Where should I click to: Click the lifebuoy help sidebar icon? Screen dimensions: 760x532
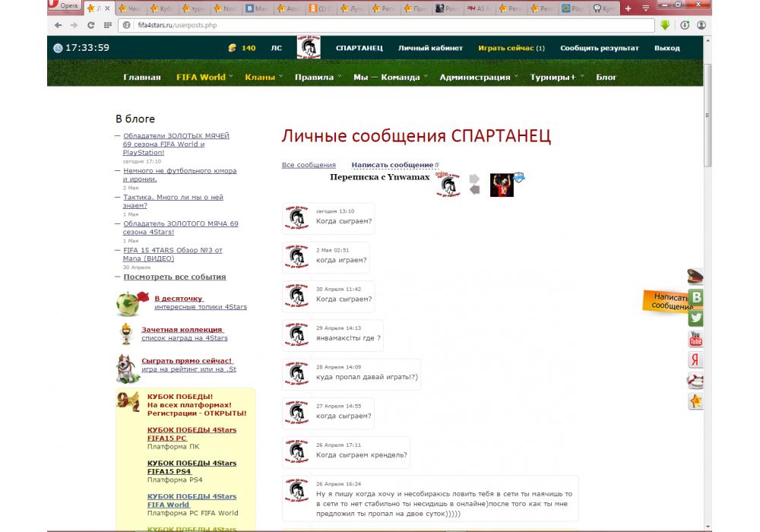tap(695, 380)
